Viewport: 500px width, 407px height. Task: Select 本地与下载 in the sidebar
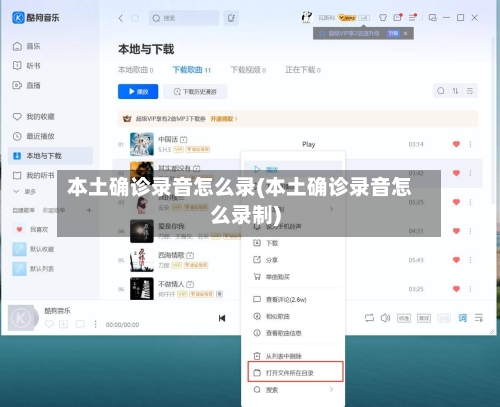(50, 156)
